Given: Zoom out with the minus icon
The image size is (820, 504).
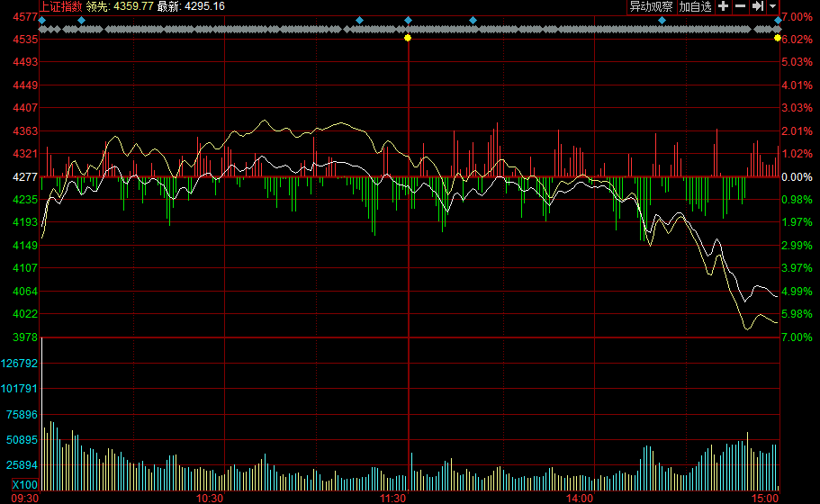Looking at the screenshot, I should click(740, 6).
